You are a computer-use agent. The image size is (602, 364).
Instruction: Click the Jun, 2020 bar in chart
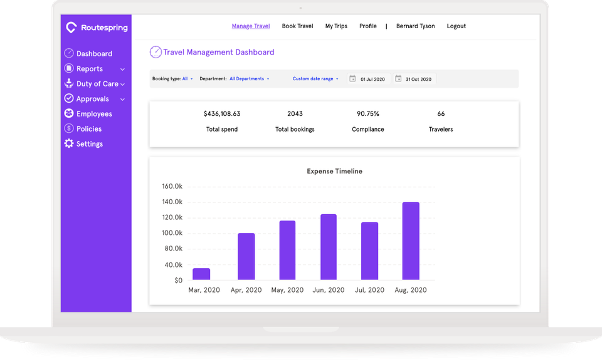329,247
